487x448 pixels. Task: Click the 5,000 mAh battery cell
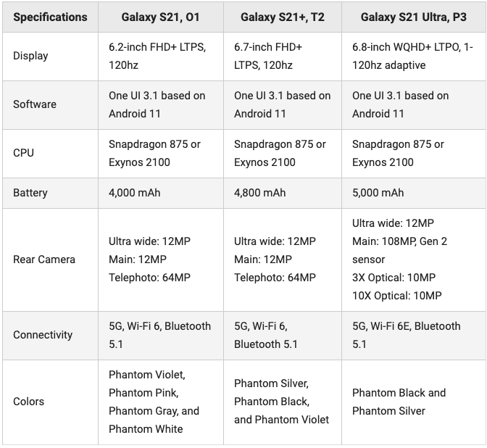click(x=378, y=193)
